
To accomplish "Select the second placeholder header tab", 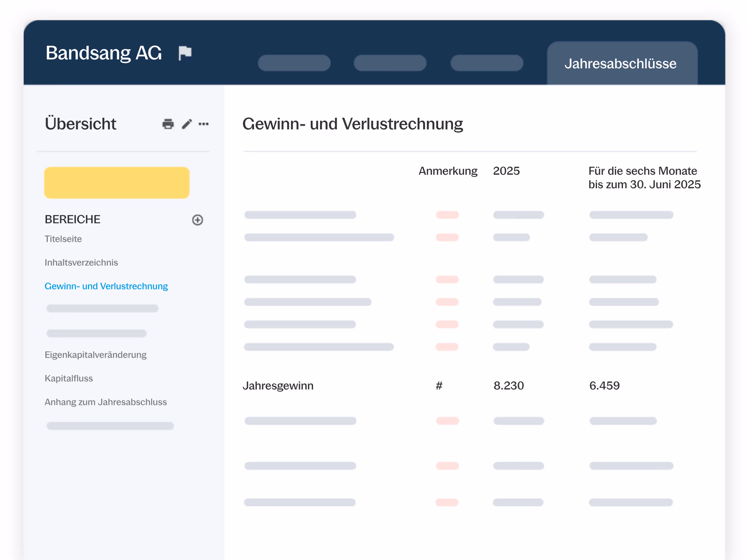I will click(x=390, y=63).
